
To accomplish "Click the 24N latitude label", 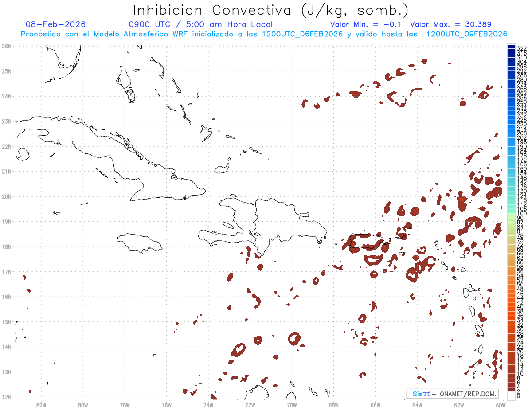I will (6, 96).
